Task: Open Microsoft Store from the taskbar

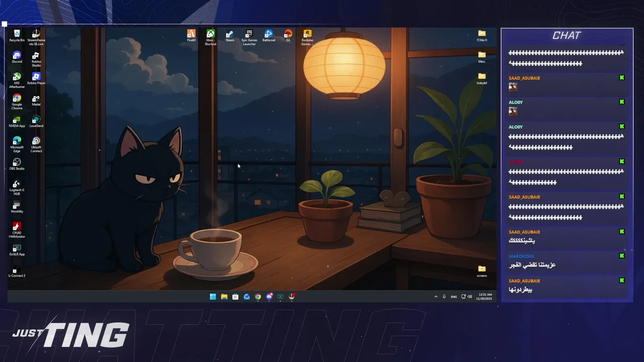Action: pyautogui.click(x=235, y=297)
